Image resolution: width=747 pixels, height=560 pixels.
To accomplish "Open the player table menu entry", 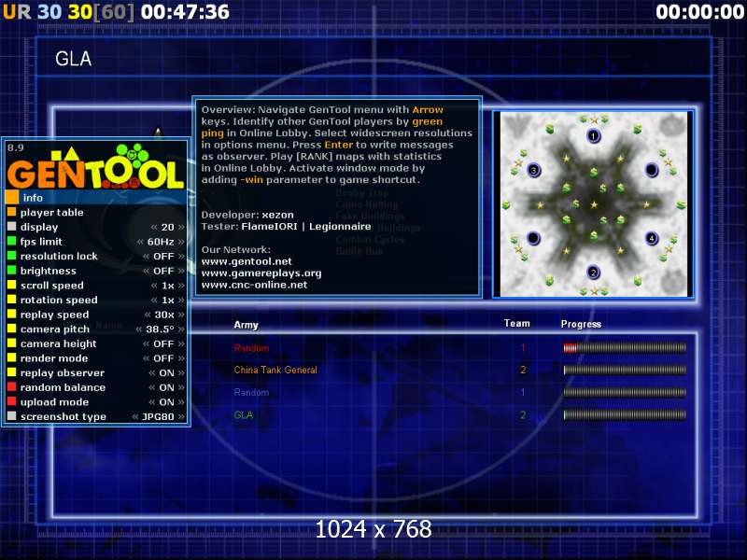I will (96, 213).
